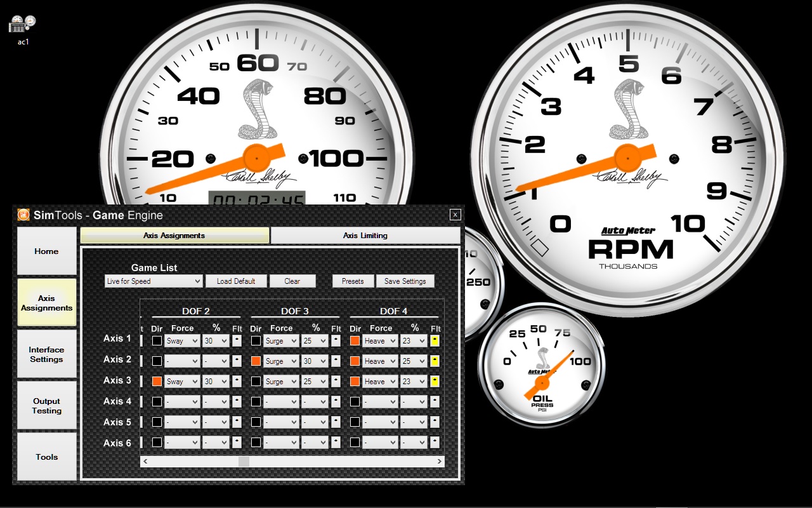Open Axis 1 DOF 4 yellow filter button
The image size is (812, 508).
point(435,341)
